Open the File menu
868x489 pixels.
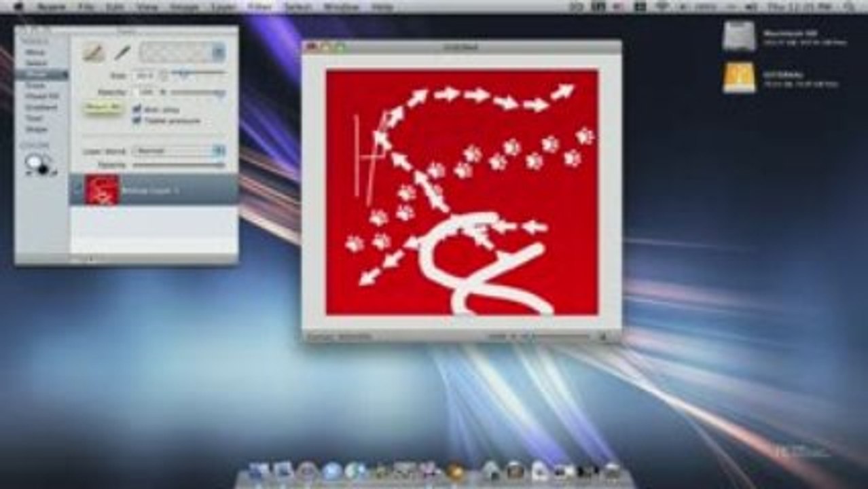tap(86, 7)
